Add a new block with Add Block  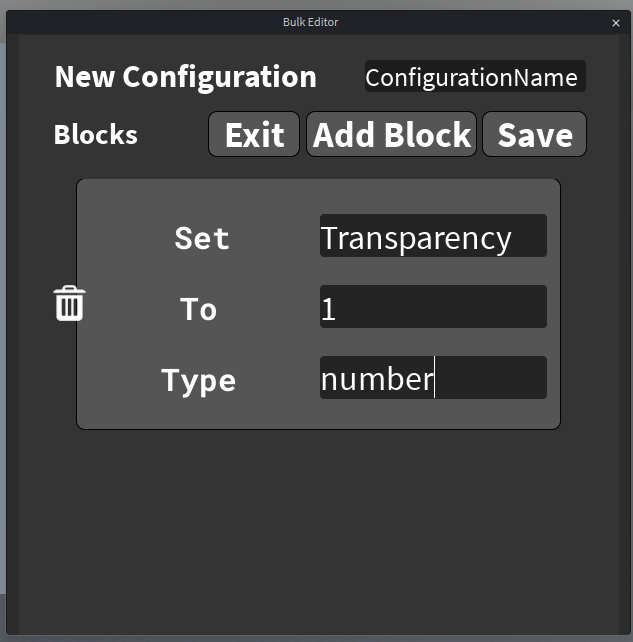tap(392, 135)
